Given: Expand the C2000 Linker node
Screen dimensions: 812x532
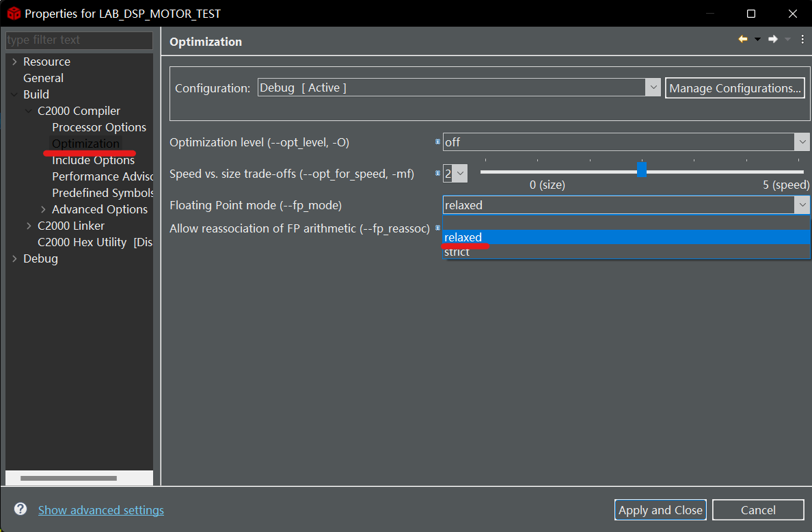Looking at the screenshot, I should pos(29,226).
